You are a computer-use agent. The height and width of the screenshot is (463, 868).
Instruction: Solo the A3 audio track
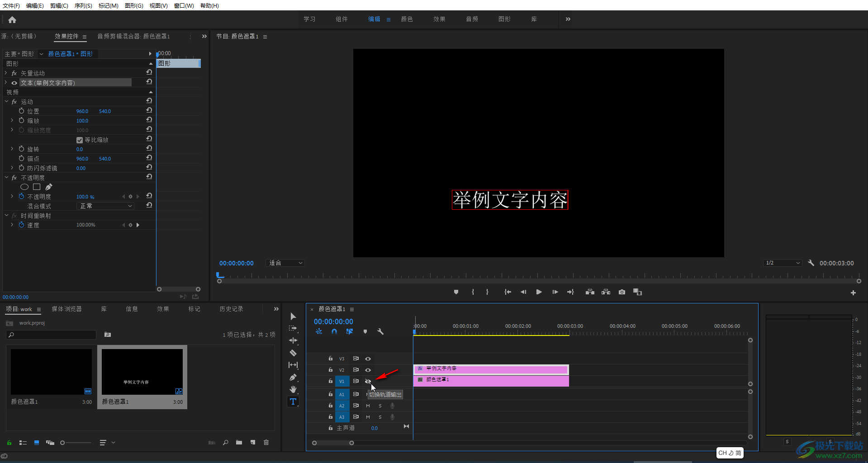380,417
